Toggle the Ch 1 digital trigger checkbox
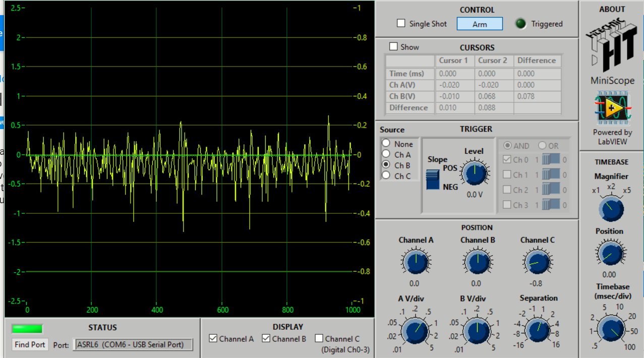 (x=507, y=175)
